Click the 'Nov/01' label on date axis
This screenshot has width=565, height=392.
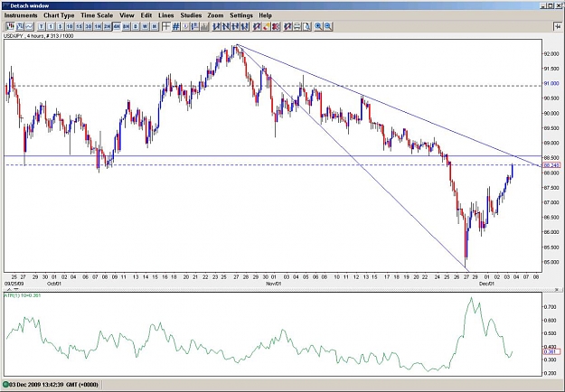pyautogui.click(x=274, y=284)
